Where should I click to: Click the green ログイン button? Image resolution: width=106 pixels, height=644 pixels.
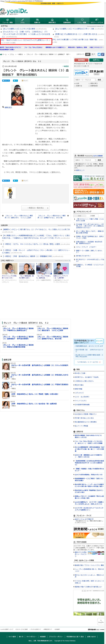(x=96, y=60)
